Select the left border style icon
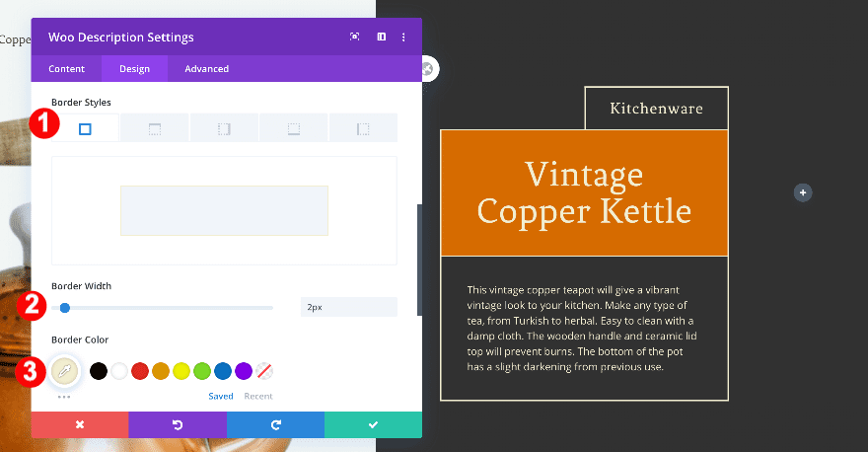 click(363, 128)
